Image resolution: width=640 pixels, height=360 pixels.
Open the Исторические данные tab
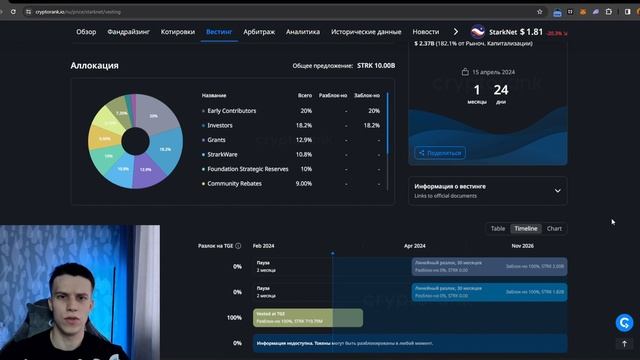[x=366, y=32]
